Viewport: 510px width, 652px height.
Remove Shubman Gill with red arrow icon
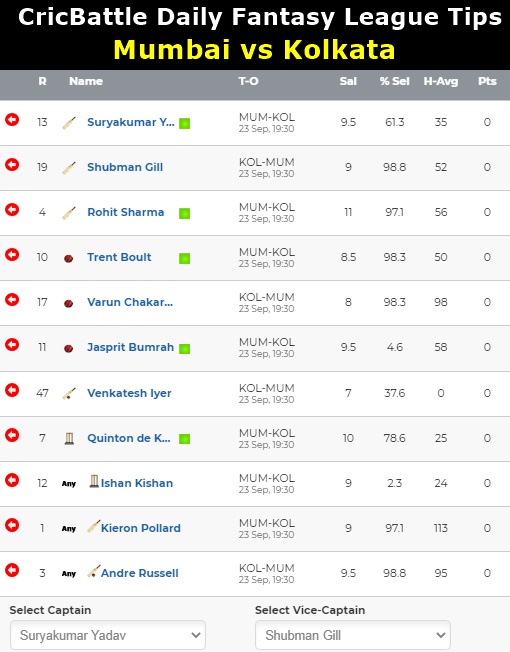point(12,165)
